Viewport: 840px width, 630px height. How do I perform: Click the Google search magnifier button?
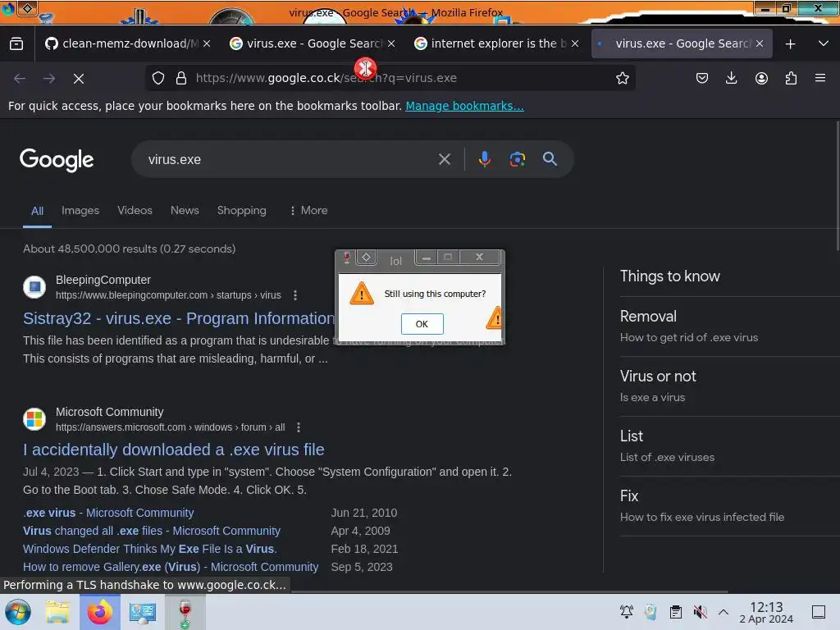(x=550, y=159)
